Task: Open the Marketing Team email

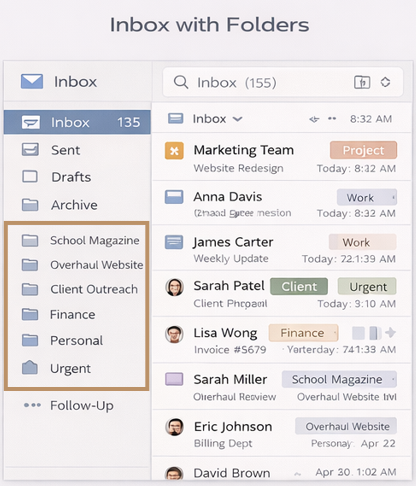Action: click(282, 157)
